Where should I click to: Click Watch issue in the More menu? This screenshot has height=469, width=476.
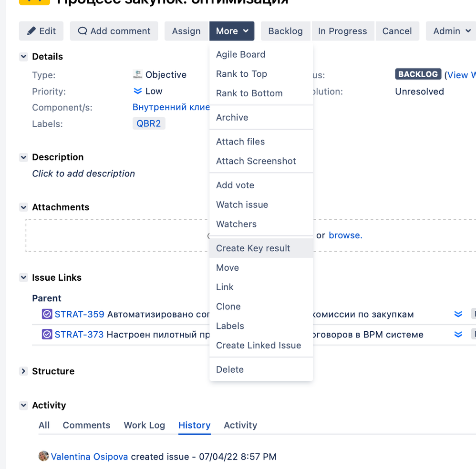[x=242, y=204]
